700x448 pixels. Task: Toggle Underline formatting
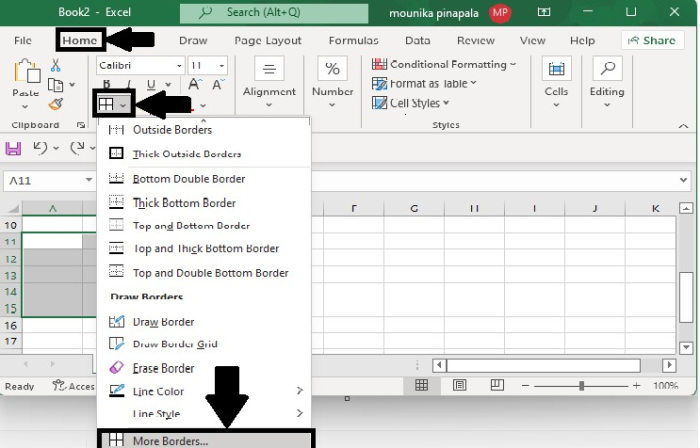(x=151, y=84)
